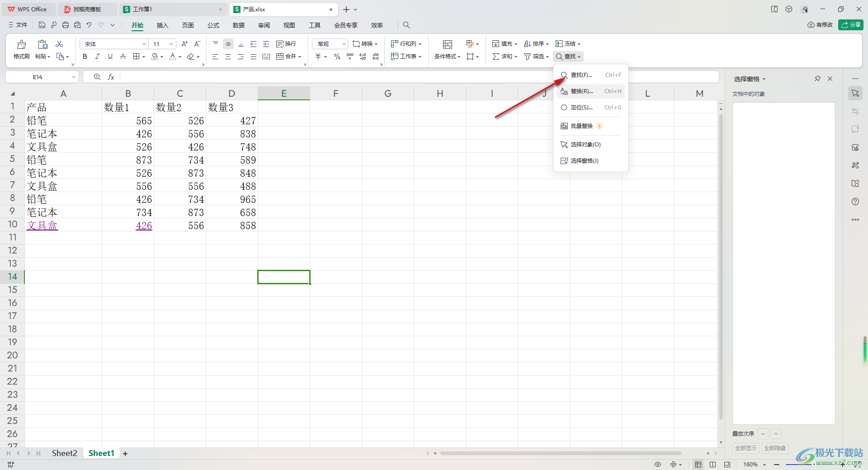The image size is (868, 470).
Task: Toggle Bold formatting
Action: click(x=85, y=56)
